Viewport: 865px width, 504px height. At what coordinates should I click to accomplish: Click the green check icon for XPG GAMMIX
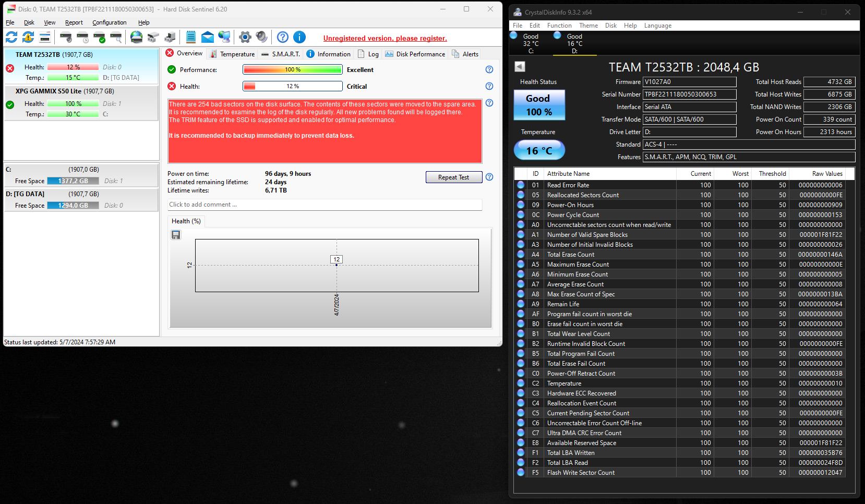10,105
